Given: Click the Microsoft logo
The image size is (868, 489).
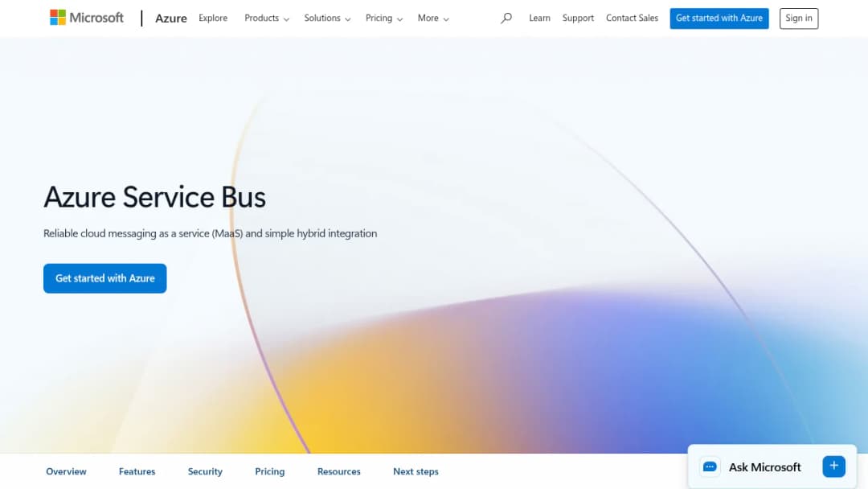Looking at the screenshot, I should coord(87,18).
